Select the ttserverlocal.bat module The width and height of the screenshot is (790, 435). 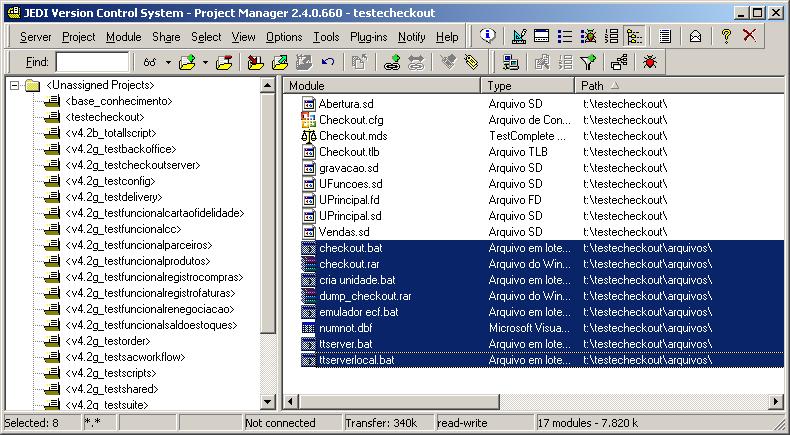[x=357, y=360]
